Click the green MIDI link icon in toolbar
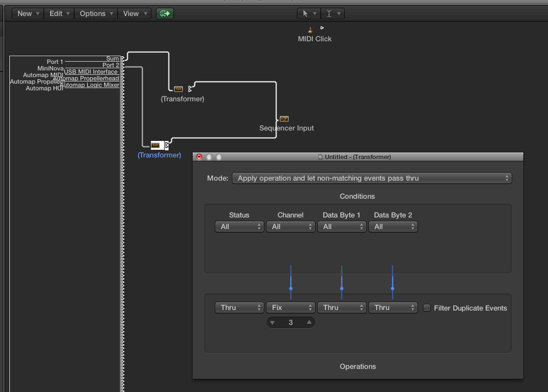 165,13
